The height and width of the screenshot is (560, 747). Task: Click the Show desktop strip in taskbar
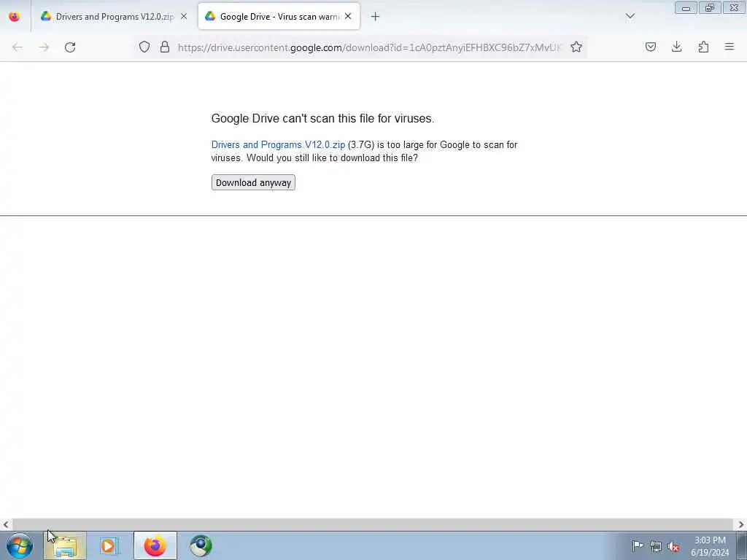pos(742,545)
